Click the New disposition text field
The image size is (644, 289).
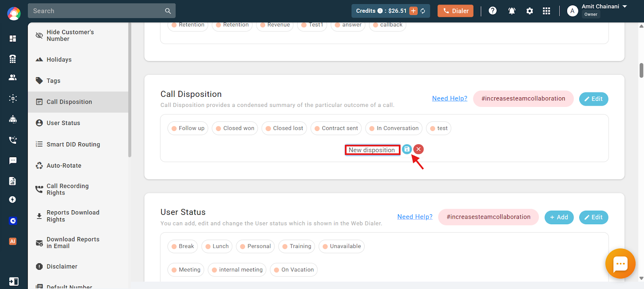click(372, 150)
